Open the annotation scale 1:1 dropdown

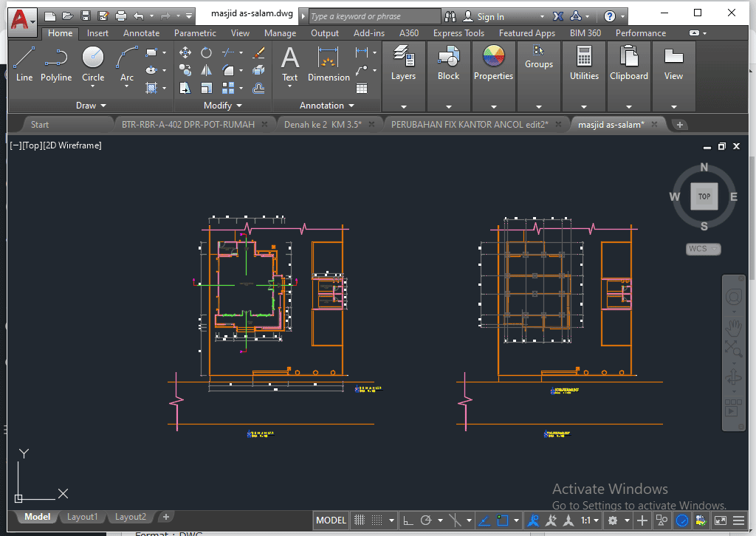pos(590,520)
